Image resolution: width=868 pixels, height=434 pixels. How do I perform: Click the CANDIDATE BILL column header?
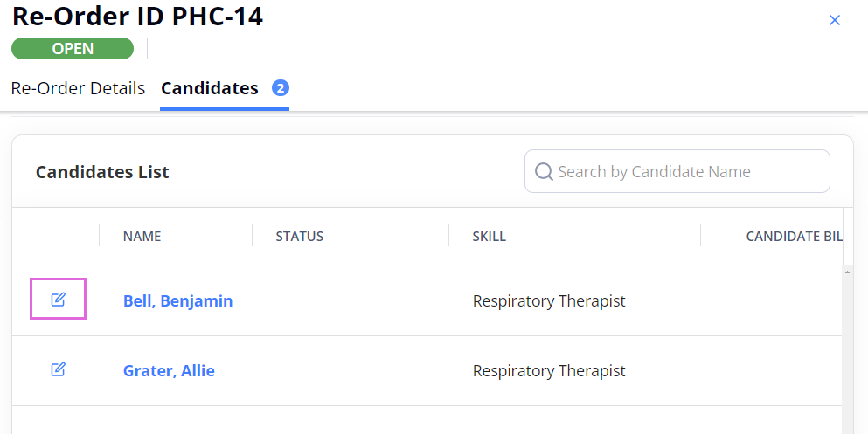(794, 236)
